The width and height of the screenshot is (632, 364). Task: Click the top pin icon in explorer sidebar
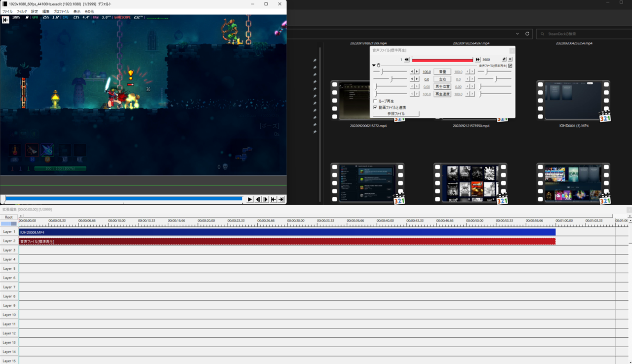[x=315, y=60]
